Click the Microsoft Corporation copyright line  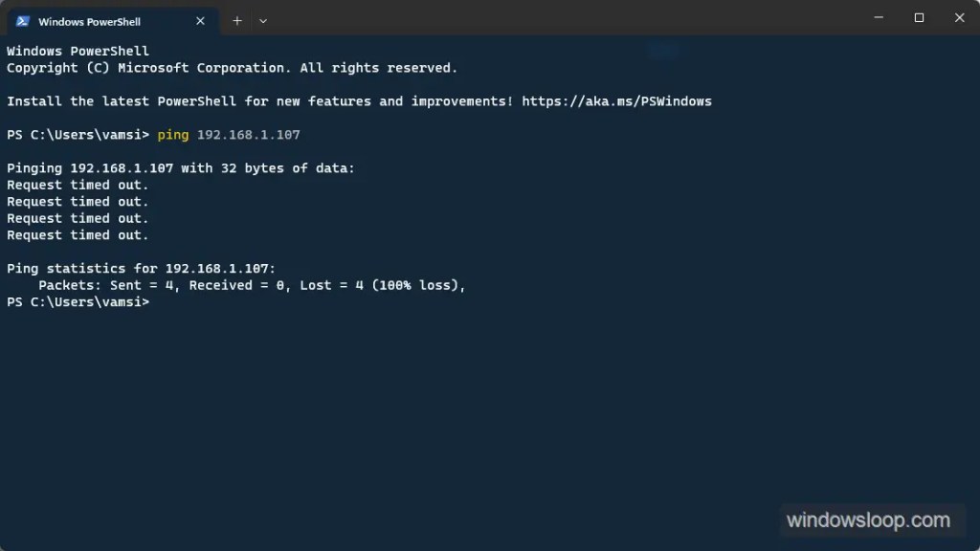coord(232,68)
